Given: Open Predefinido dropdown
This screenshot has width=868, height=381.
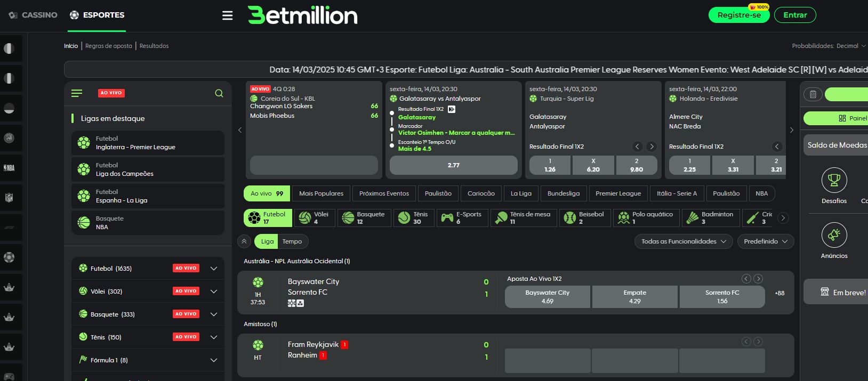Looking at the screenshot, I should [766, 241].
